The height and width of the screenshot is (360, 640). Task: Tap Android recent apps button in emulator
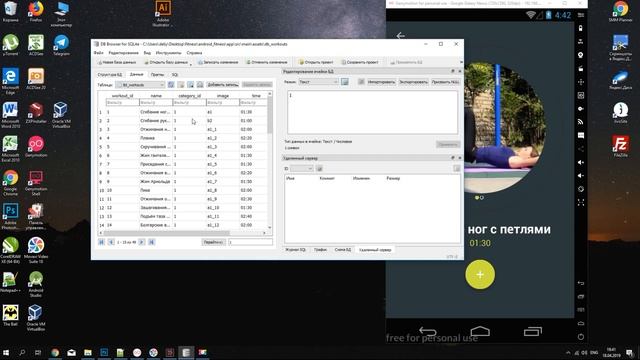(533, 331)
